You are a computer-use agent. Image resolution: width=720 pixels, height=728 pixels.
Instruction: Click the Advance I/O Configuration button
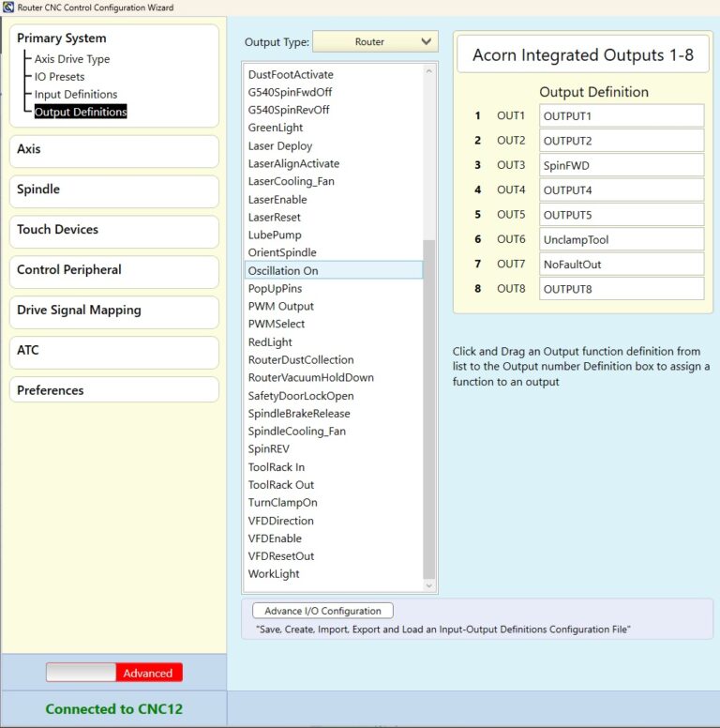[322, 611]
